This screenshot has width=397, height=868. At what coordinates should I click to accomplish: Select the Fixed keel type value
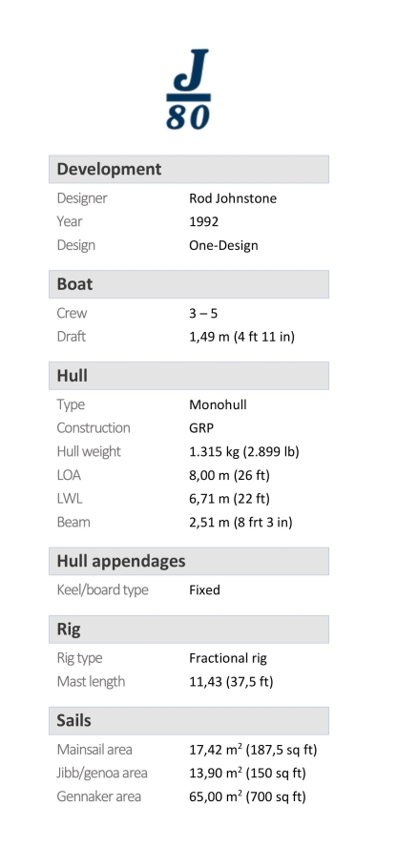(204, 590)
